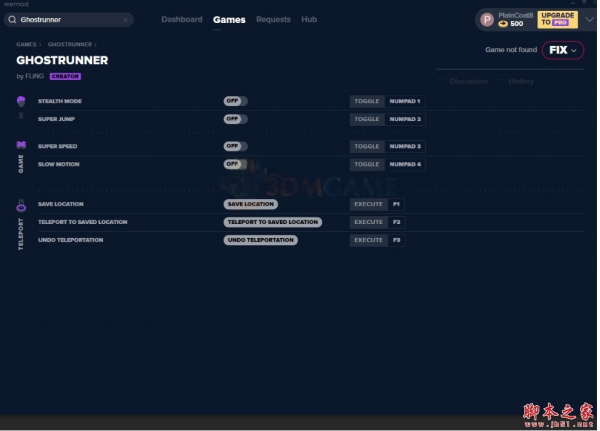The image size is (600, 431).
Task: Click the History tab icon
Action: click(x=501, y=81)
